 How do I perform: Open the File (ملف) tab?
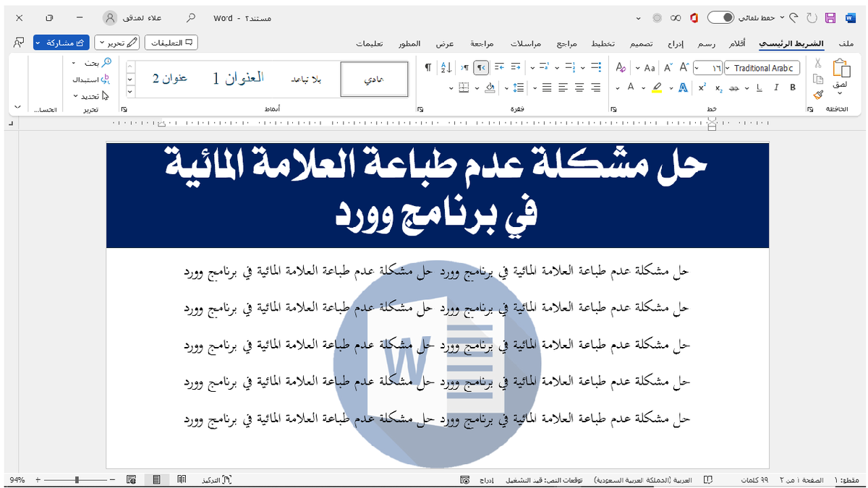point(846,43)
